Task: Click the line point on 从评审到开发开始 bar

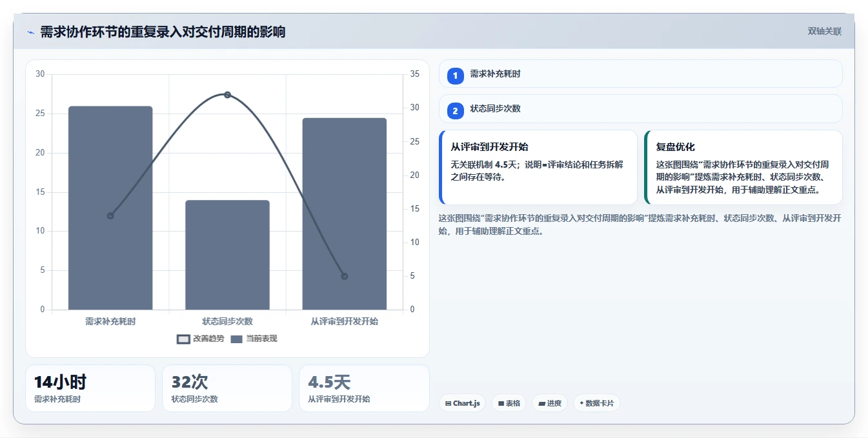Action: point(344,276)
